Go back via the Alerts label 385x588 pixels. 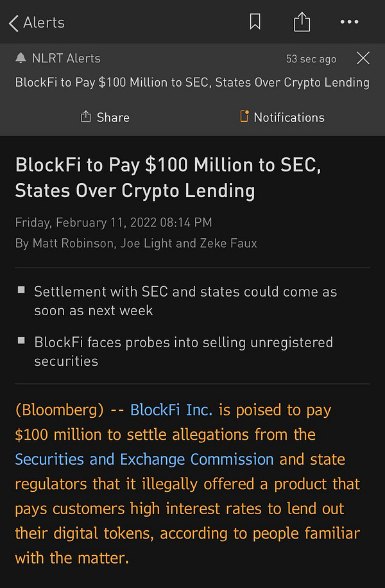coord(44,22)
